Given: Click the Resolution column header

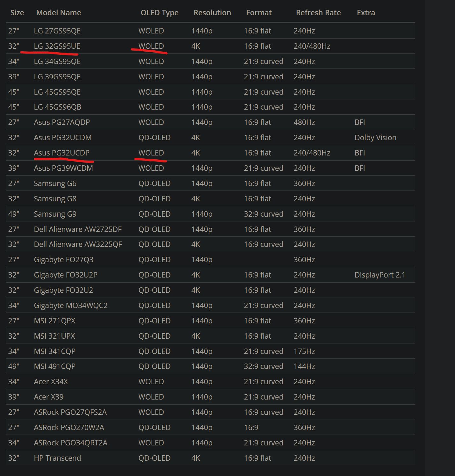Looking at the screenshot, I should click(212, 13).
